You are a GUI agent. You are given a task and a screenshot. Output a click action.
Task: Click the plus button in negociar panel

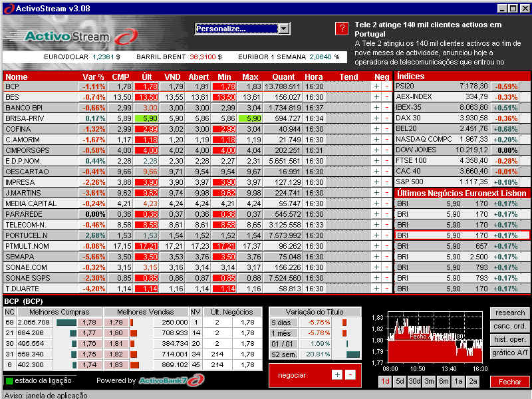pyautogui.click(x=337, y=374)
